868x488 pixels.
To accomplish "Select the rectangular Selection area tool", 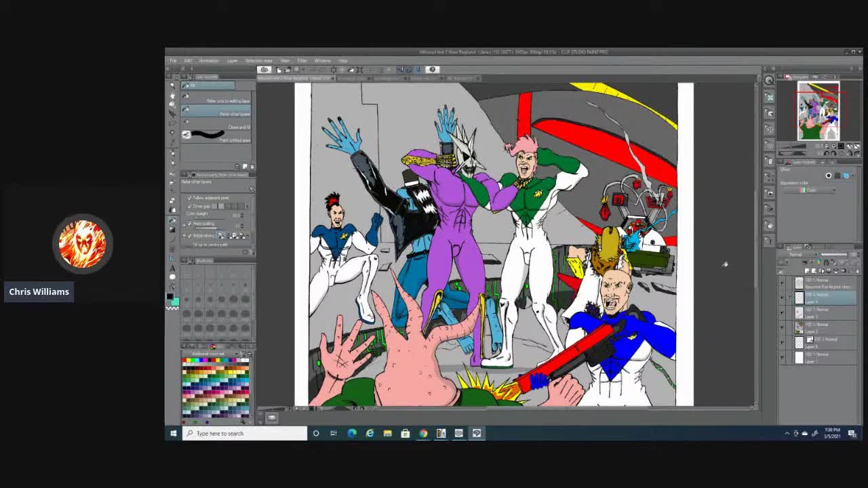I will coord(172,123).
